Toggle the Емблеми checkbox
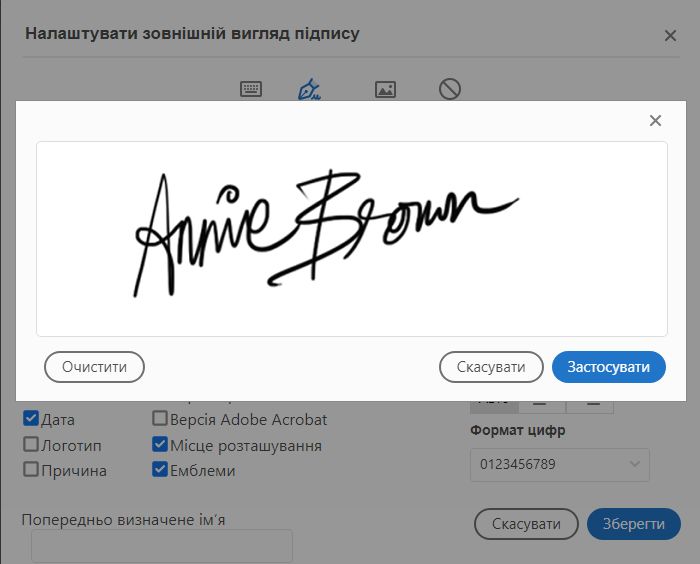This screenshot has height=564, width=700. 160,469
